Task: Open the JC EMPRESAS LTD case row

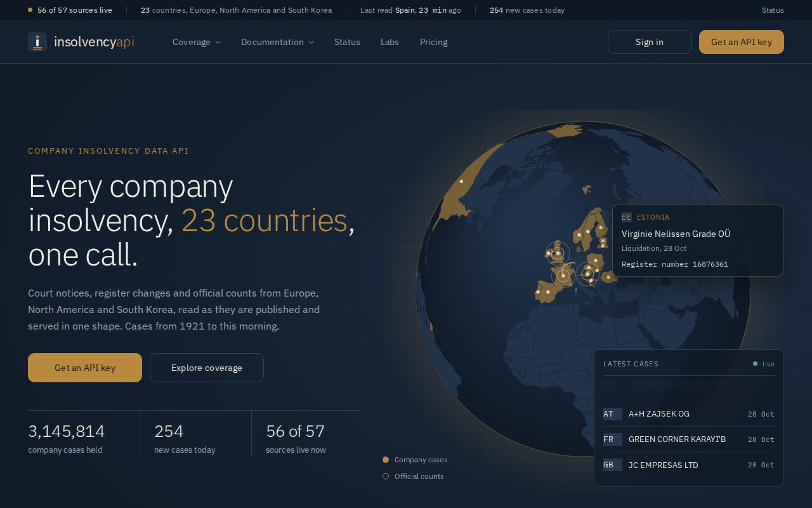Action: [x=689, y=465]
